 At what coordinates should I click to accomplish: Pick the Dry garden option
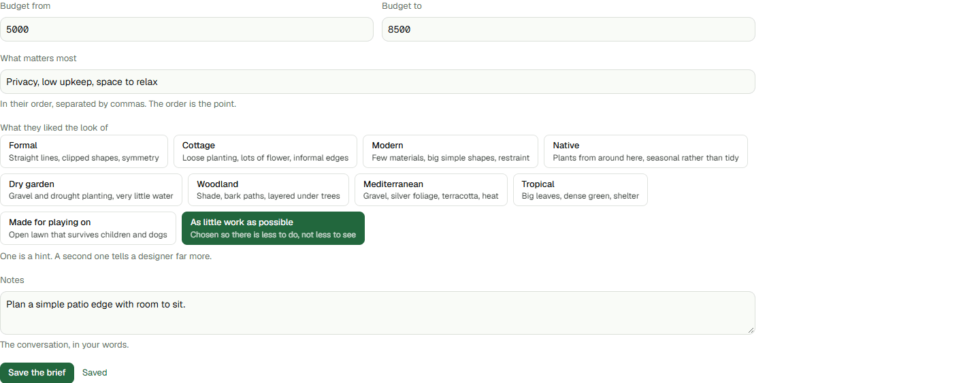point(91,190)
